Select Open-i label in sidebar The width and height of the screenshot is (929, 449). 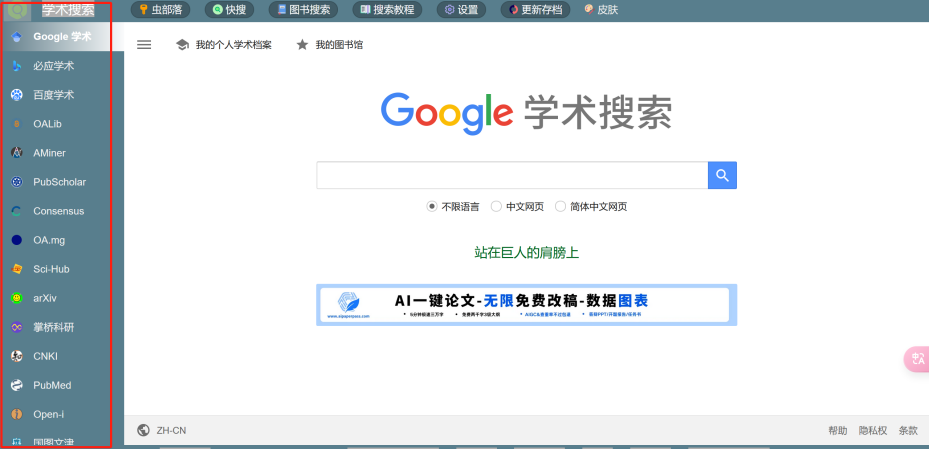49,414
